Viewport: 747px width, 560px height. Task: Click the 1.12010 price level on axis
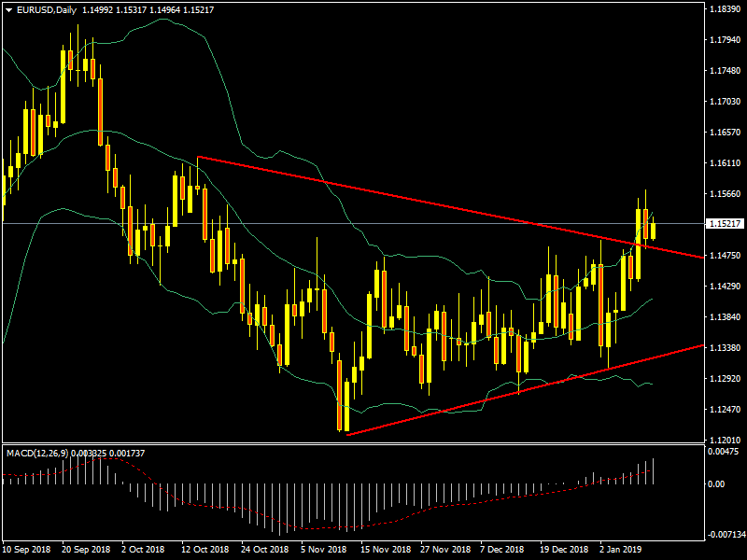pyautogui.click(x=726, y=440)
